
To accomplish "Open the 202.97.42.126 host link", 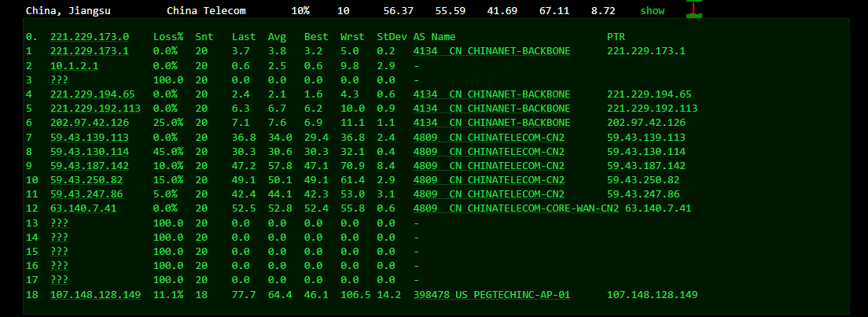I will (x=90, y=123).
